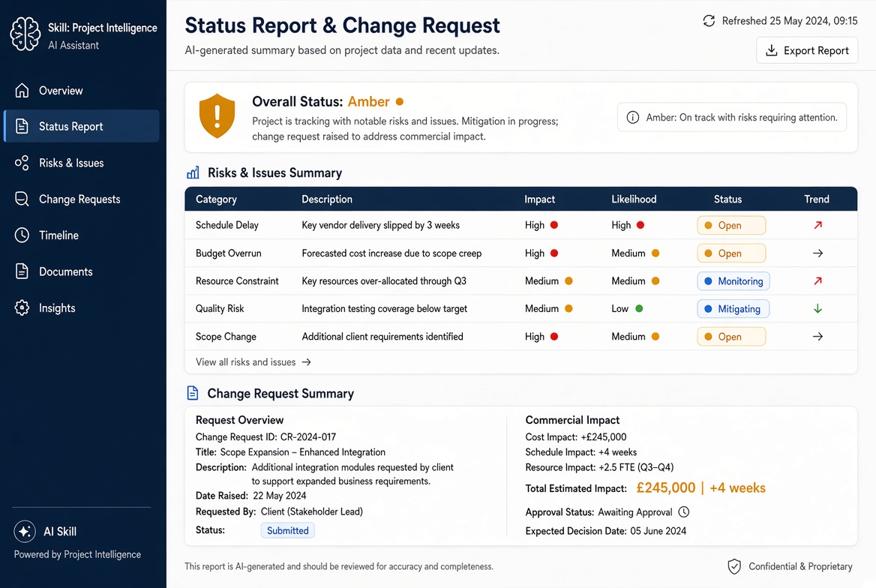Click the Change Request ID CR-2024-017
Screen dimensions: 876x588
coord(265,437)
